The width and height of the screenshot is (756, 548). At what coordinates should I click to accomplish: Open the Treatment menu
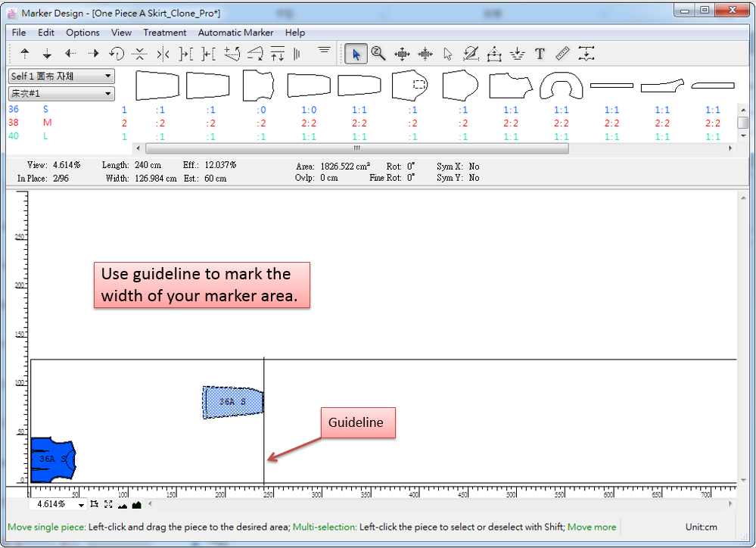(x=164, y=33)
